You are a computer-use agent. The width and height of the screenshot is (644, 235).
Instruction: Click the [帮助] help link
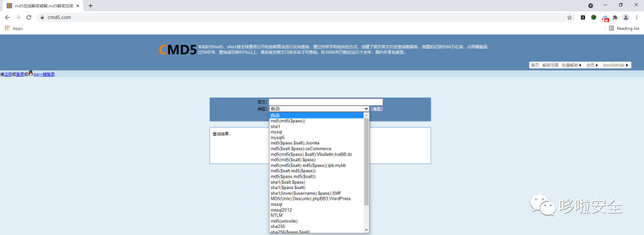[377, 109]
